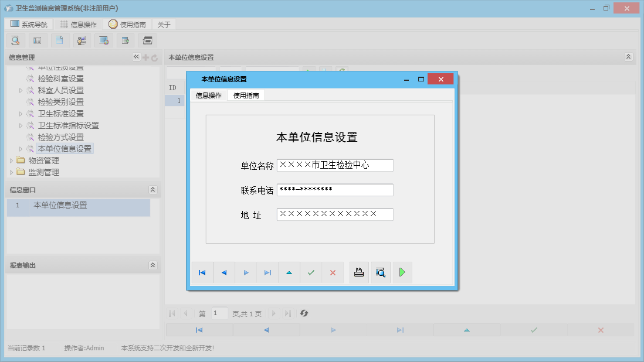Cancel edits with the red X icon
This screenshot has width=644, height=362.
pos(333,272)
